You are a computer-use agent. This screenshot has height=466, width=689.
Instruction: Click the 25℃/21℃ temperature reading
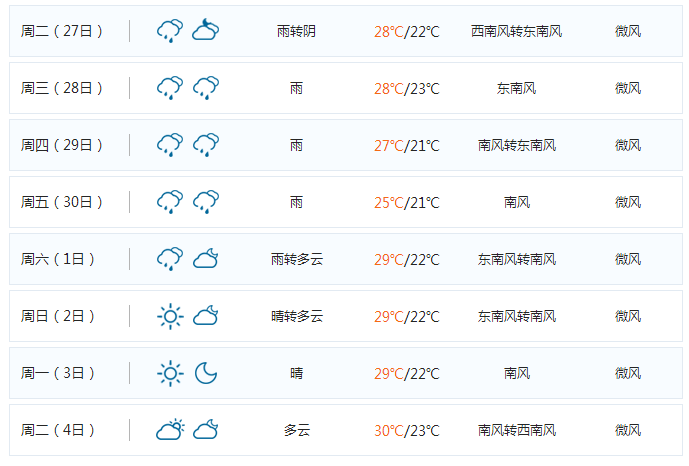[406, 203]
